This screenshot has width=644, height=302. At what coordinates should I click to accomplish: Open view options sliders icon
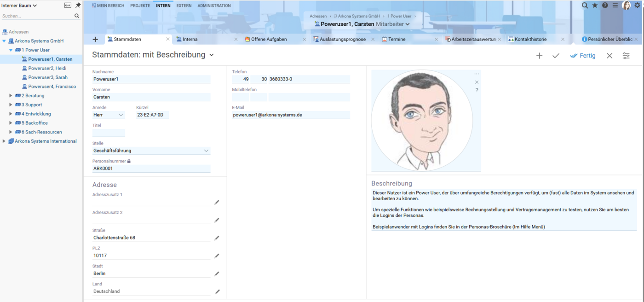[x=626, y=56]
